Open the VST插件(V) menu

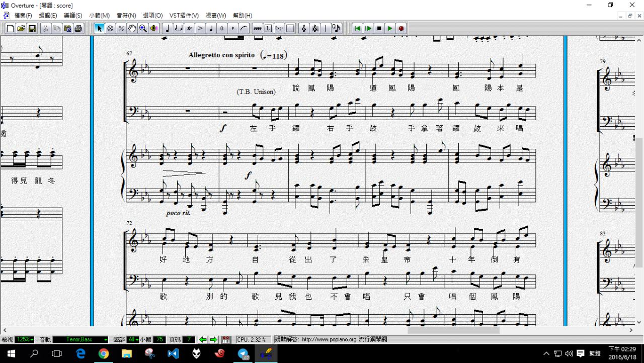(184, 16)
